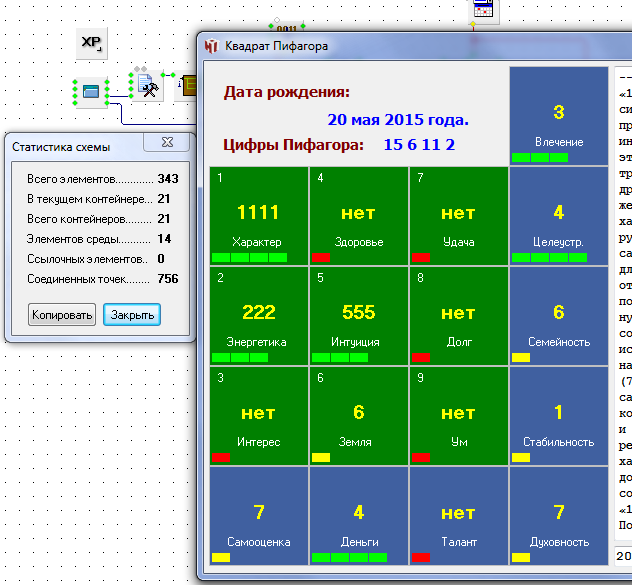The width and height of the screenshot is (632, 585).
Task: Click the document with tools element icon
Action: 147,88
